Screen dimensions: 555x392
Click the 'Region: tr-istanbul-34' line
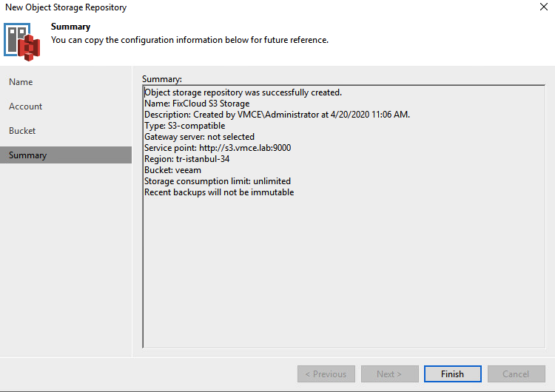tap(187, 159)
